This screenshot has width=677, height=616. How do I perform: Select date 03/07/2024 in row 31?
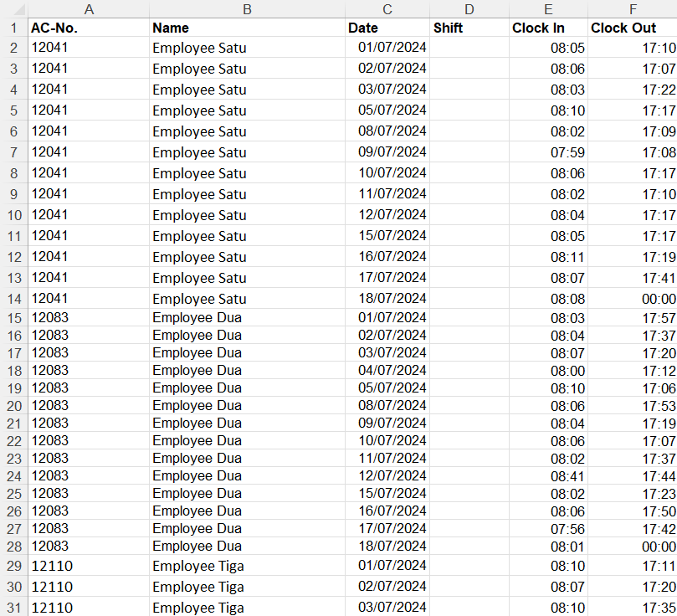coord(387,607)
